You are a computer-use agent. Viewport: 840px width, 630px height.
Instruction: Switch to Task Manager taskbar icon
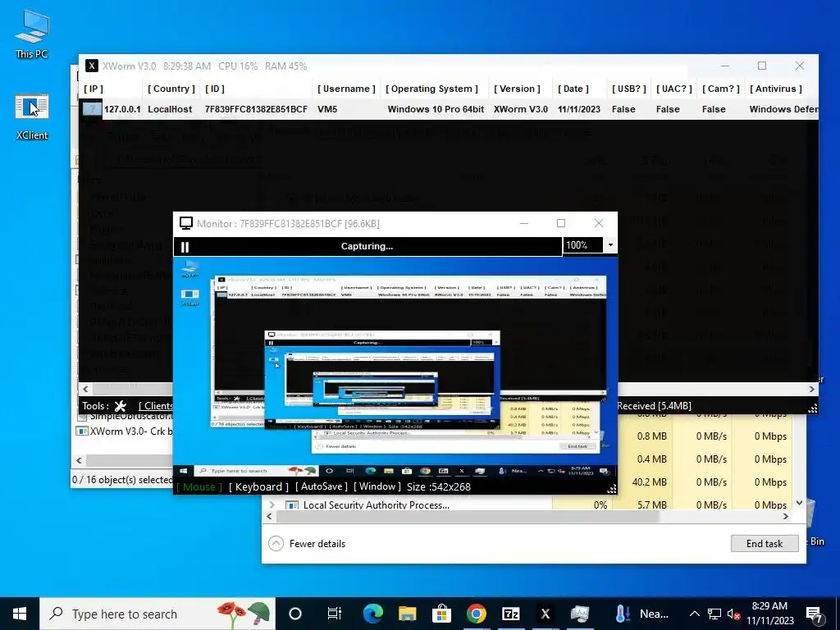click(x=579, y=614)
